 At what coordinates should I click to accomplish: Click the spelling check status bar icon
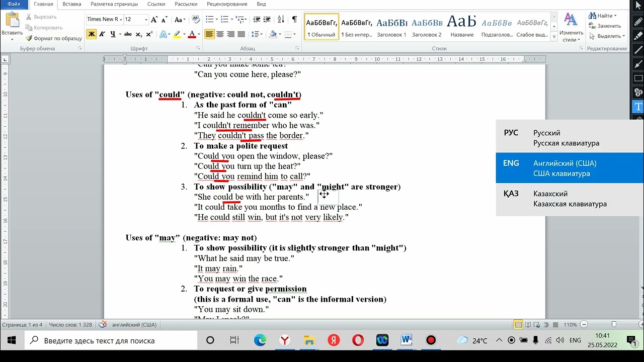(103, 325)
